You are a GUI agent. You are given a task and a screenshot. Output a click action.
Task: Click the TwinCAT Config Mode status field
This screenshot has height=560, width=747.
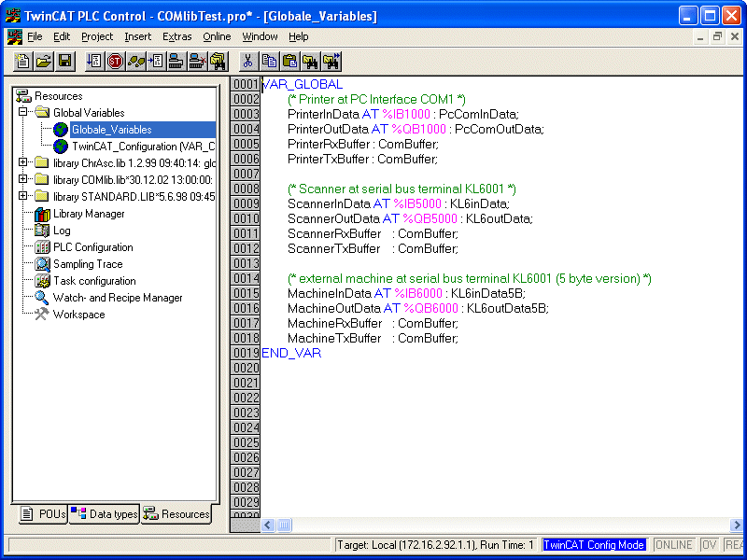594,545
